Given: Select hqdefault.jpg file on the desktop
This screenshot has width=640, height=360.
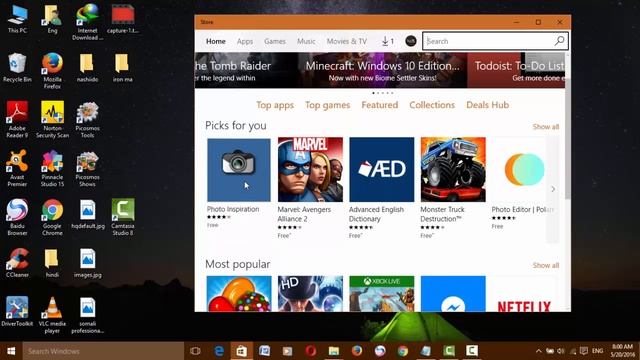Looking at the screenshot, I should point(87,214).
